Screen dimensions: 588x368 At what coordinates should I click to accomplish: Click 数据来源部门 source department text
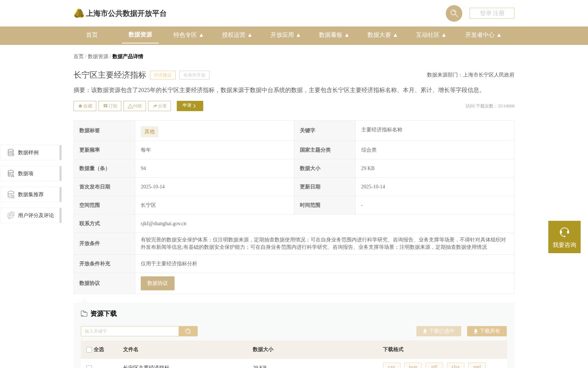[471, 75]
